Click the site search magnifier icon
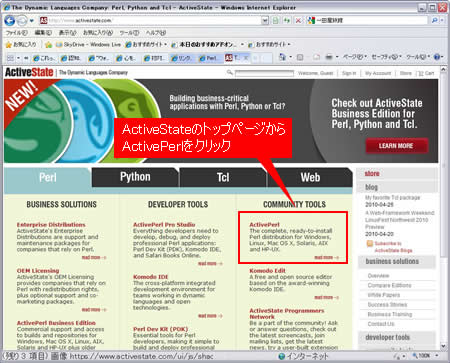Image resolution: width=450 pixels, height=363 pixels. click(x=230, y=73)
